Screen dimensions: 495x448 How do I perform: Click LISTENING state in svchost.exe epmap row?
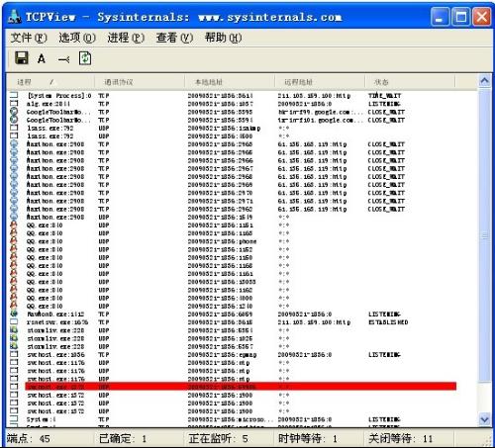pos(384,355)
